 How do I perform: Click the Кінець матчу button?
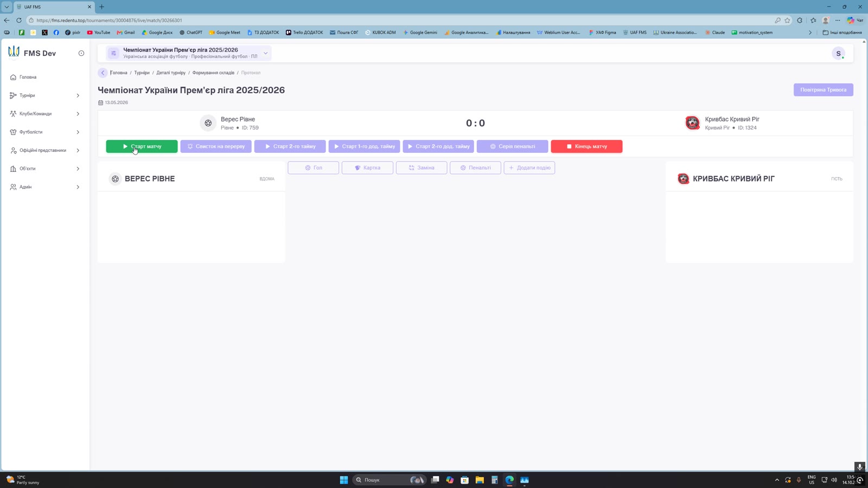pyautogui.click(x=586, y=146)
